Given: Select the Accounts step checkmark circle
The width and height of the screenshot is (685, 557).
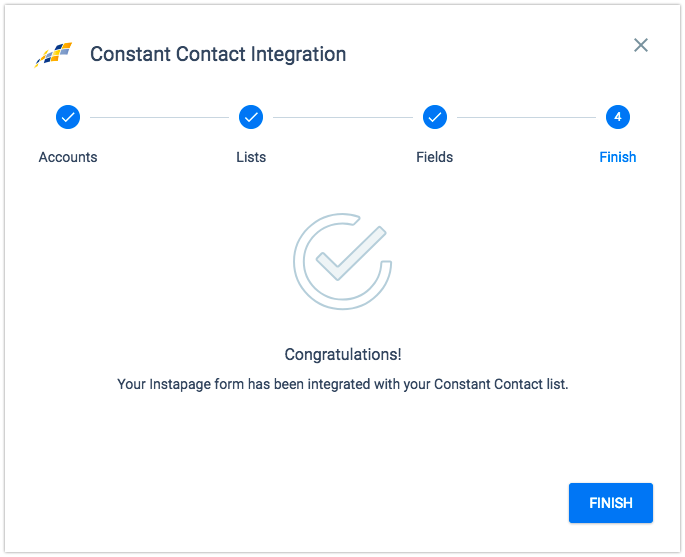Looking at the screenshot, I should 68,117.
